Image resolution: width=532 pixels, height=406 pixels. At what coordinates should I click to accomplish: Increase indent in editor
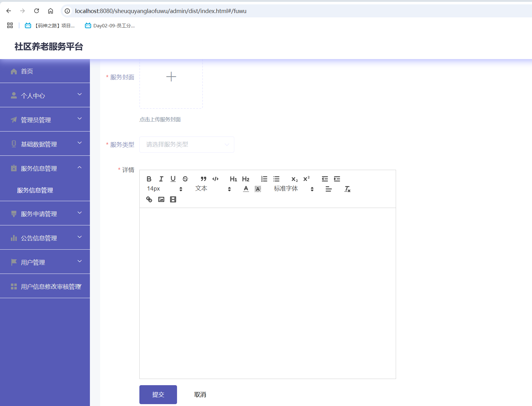[x=337, y=179]
